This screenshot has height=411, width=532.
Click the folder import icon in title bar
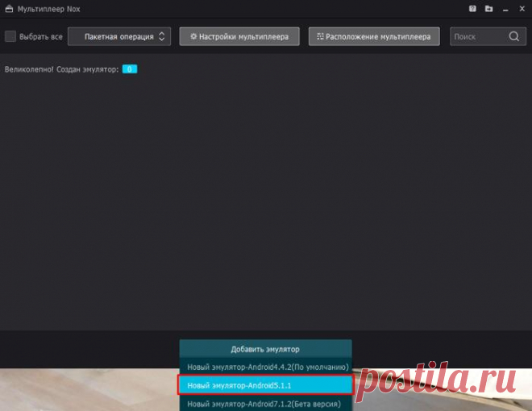[489, 9]
